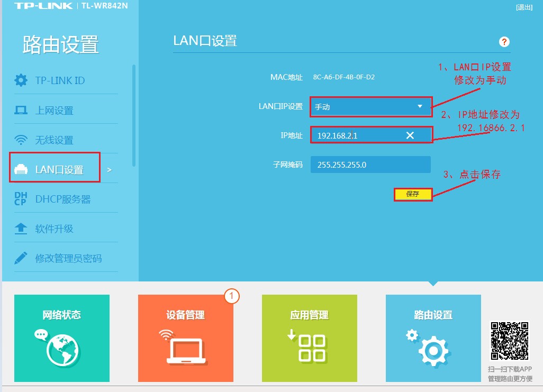Open TP-LINK ID menu item
Screen dimensions: 543x392
66,80
